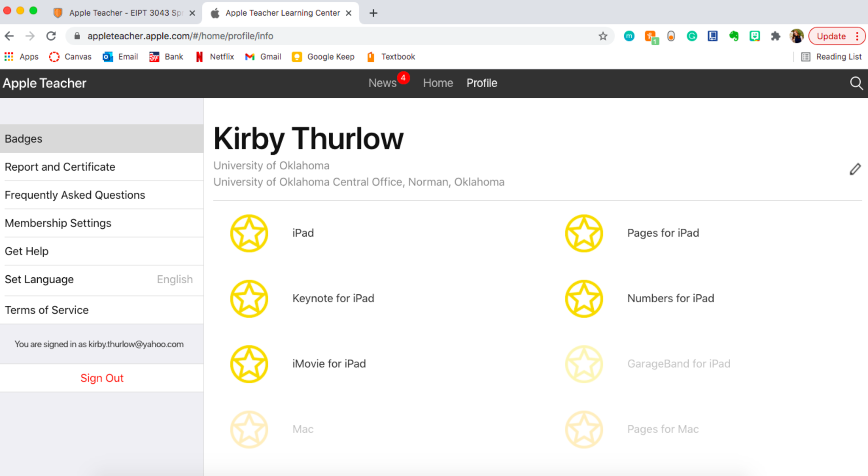Open Chrome three-dot menu next to Update
Screen dimensions: 868x476
(857, 36)
